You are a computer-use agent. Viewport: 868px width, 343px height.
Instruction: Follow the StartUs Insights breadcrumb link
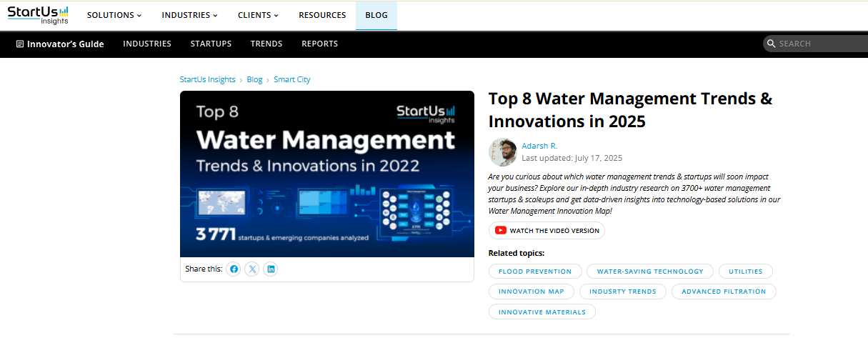click(208, 79)
